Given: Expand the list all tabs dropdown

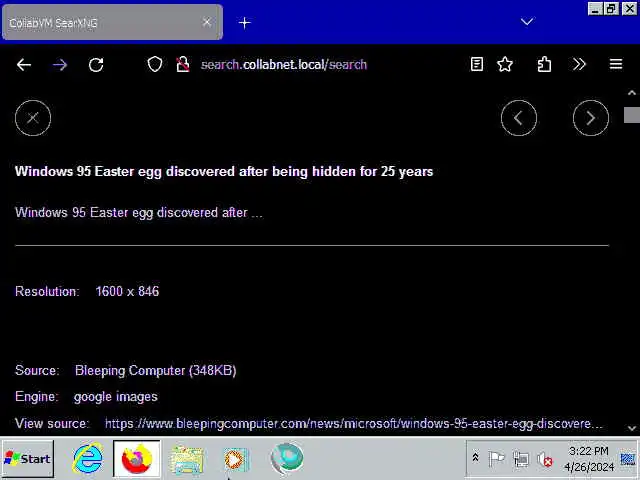Looking at the screenshot, I should point(527,22).
